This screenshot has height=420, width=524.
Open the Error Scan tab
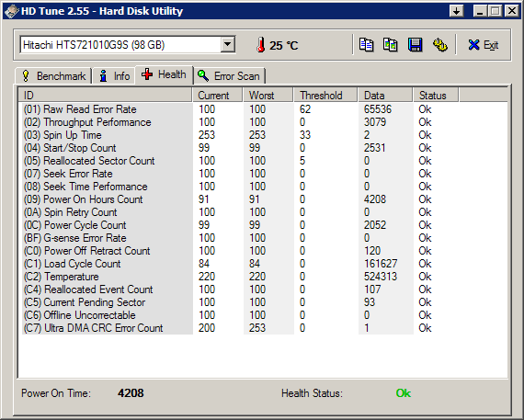229,76
